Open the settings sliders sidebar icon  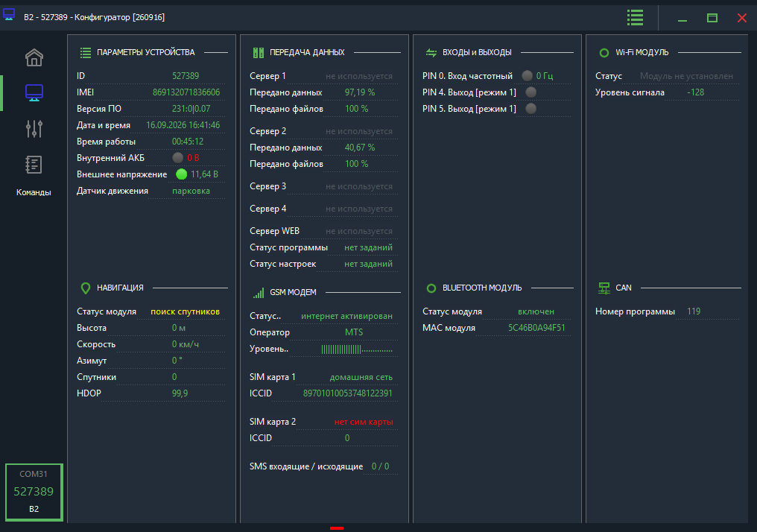coord(34,128)
